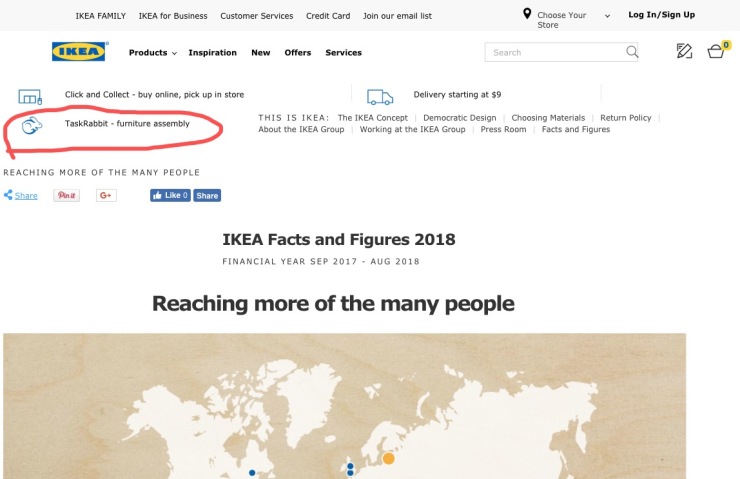Image resolution: width=740 pixels, height=479 pixels.
Task: Open Click and Collect text link
Action: [154, 94]
